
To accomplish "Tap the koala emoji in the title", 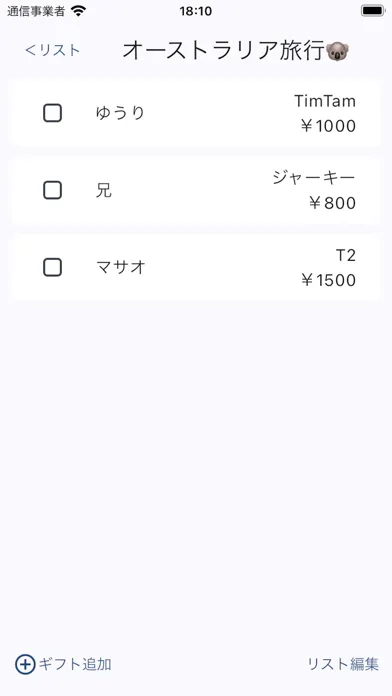I will pyautogui.click(x=337, y=52).
